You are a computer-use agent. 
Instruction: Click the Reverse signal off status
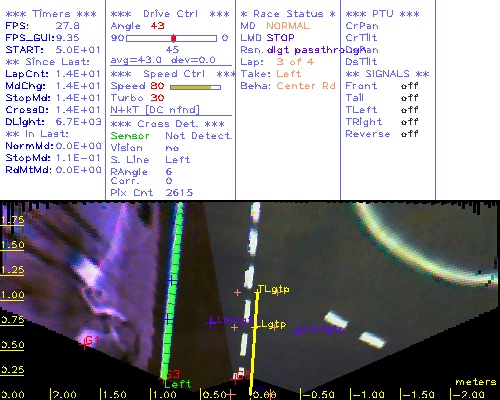(x=409, y=134)
